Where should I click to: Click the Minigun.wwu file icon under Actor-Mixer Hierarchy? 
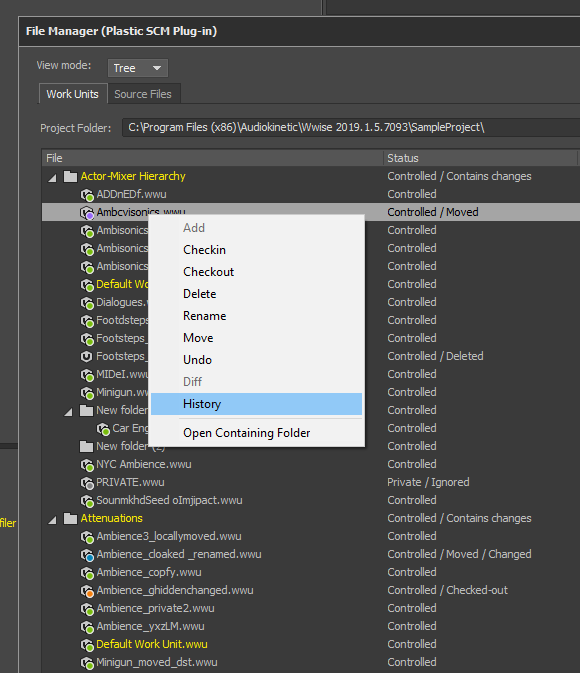[87, 393]
